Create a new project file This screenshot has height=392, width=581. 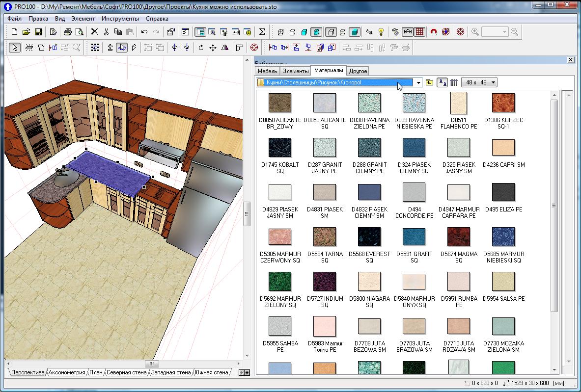pos(14,32)
